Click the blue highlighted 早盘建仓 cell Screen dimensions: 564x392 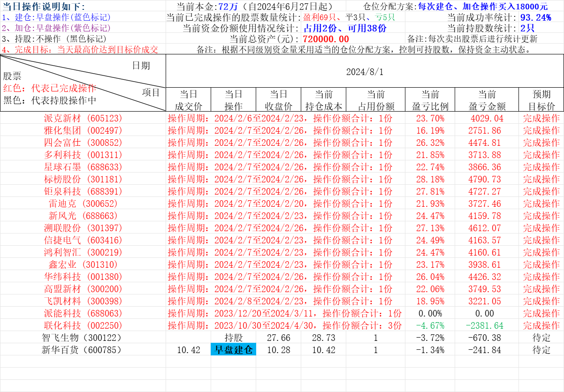(x=234, y=350)
